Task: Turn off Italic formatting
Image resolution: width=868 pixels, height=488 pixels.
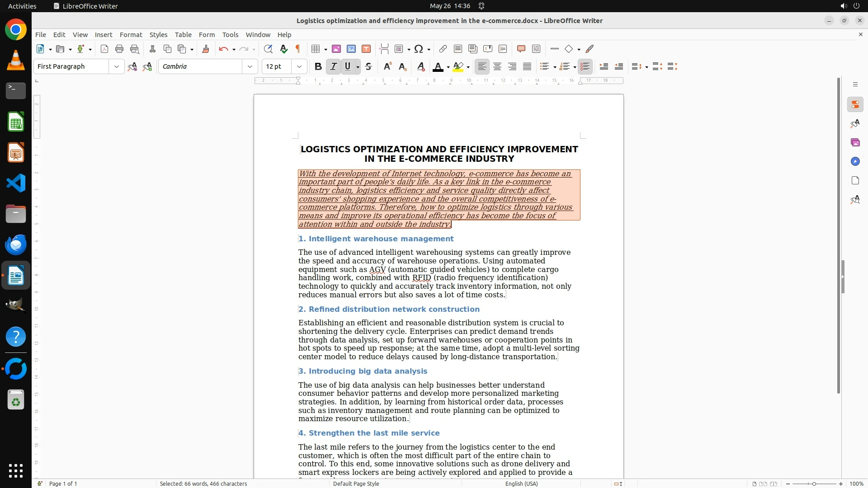Action: pyautogui.click(x=333, y=66)
